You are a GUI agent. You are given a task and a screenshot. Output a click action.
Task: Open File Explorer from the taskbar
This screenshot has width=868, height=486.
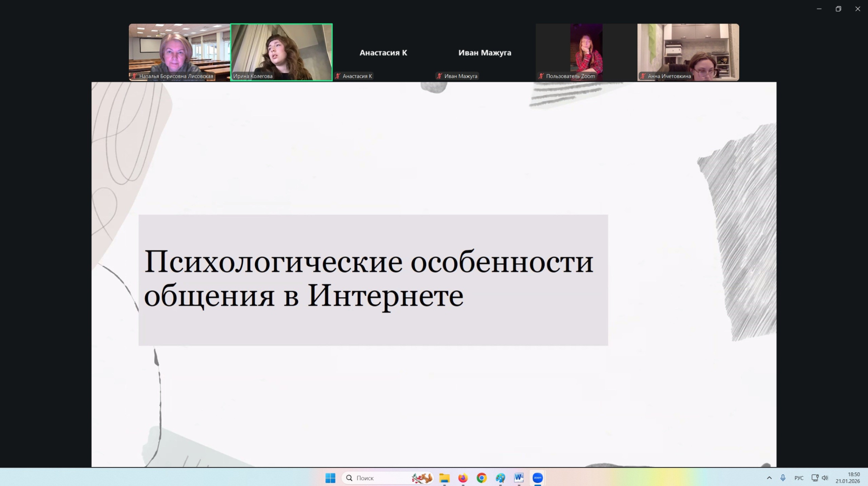click(444, 478)
